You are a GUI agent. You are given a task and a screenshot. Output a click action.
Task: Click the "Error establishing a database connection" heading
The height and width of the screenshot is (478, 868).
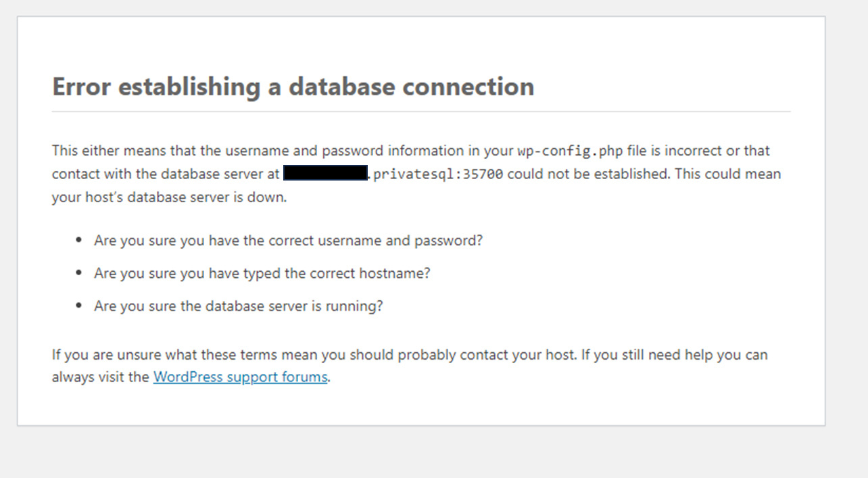pos(293,87)
